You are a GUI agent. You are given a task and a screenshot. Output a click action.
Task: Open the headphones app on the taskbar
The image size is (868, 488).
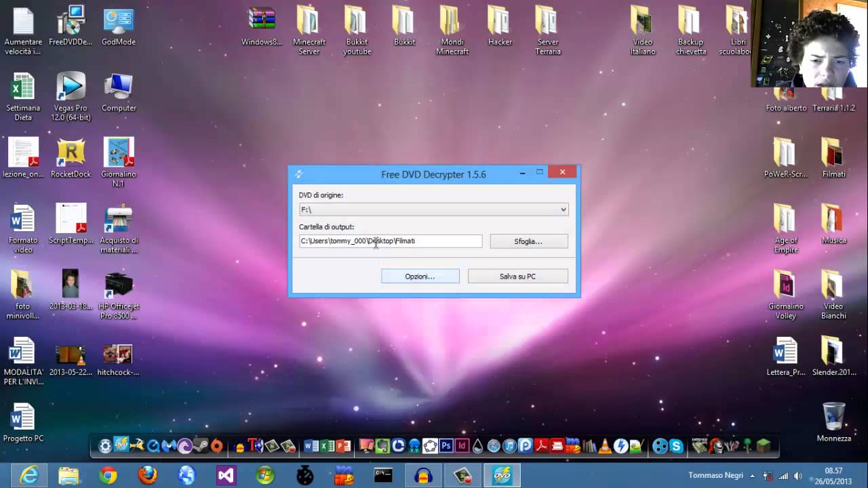click(424, 475)
